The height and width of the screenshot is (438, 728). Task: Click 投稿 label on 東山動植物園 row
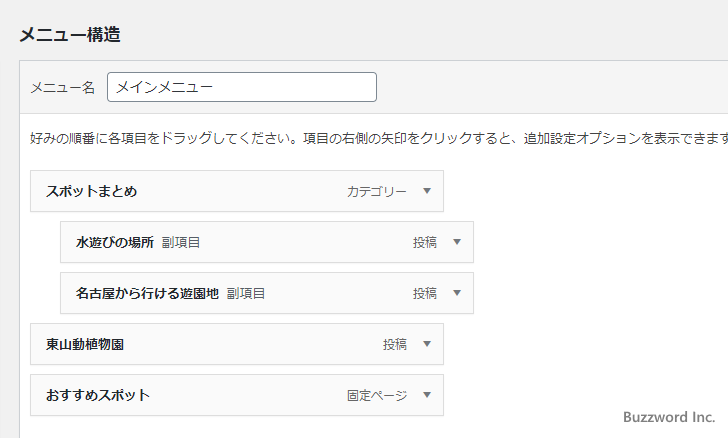click(x=395, y=344)
